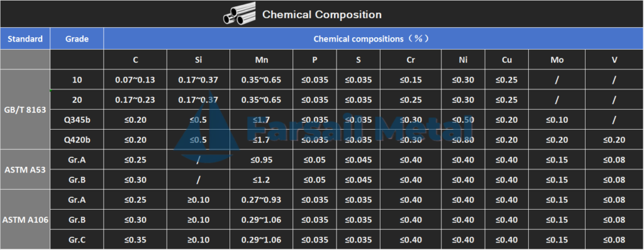This screenshot has width=644, height=250.
Task: Click the ASTM A53 standard cell
Action: [25, 169]
